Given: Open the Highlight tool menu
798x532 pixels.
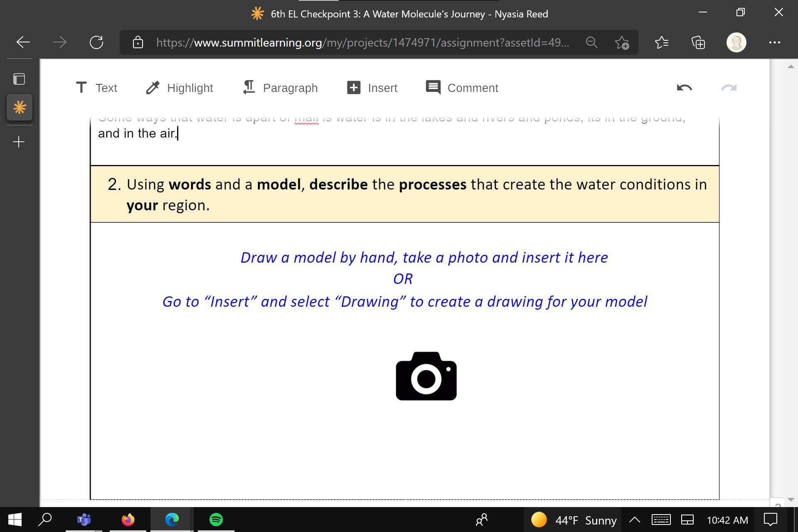Looking at the screenshot, I should click(180, 88).
